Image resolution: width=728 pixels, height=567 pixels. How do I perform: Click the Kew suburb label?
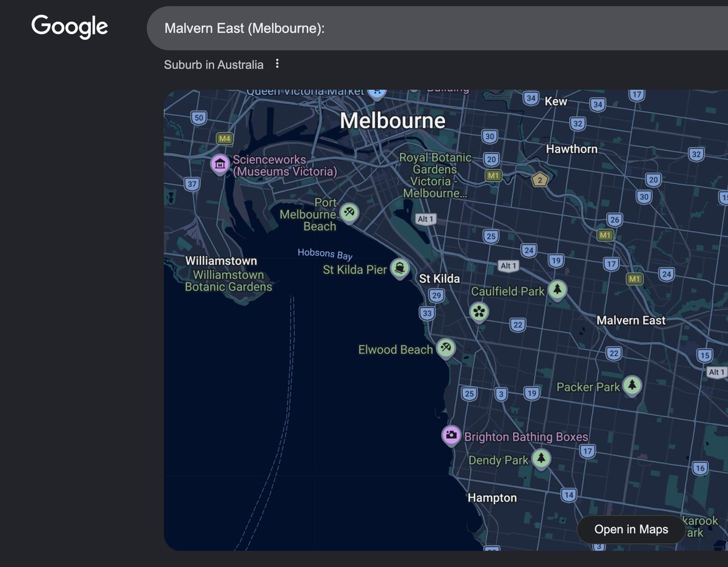[556, 101]
